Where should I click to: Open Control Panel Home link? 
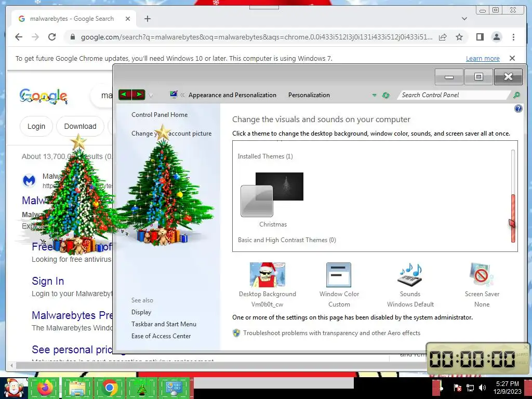tap(159, 115)
